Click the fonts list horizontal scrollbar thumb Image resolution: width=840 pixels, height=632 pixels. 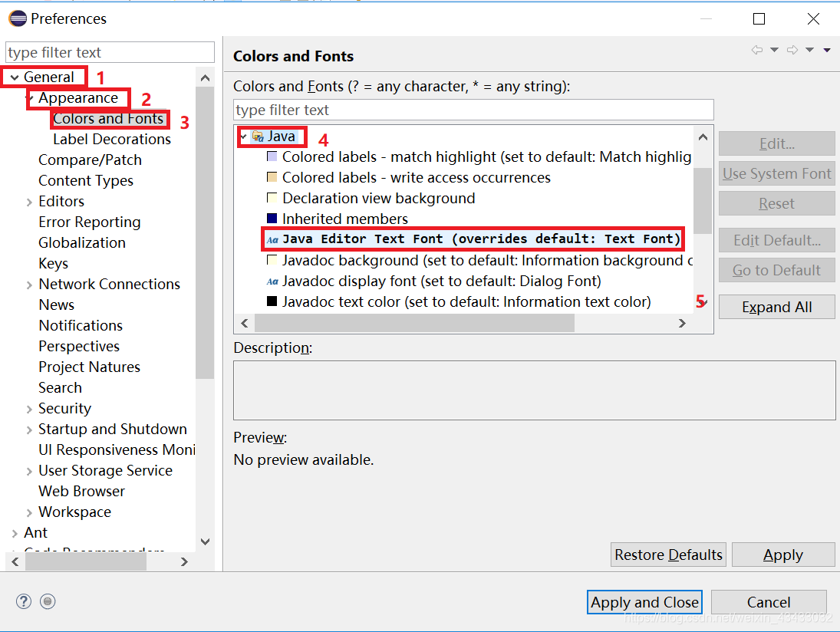pos(415,323)
